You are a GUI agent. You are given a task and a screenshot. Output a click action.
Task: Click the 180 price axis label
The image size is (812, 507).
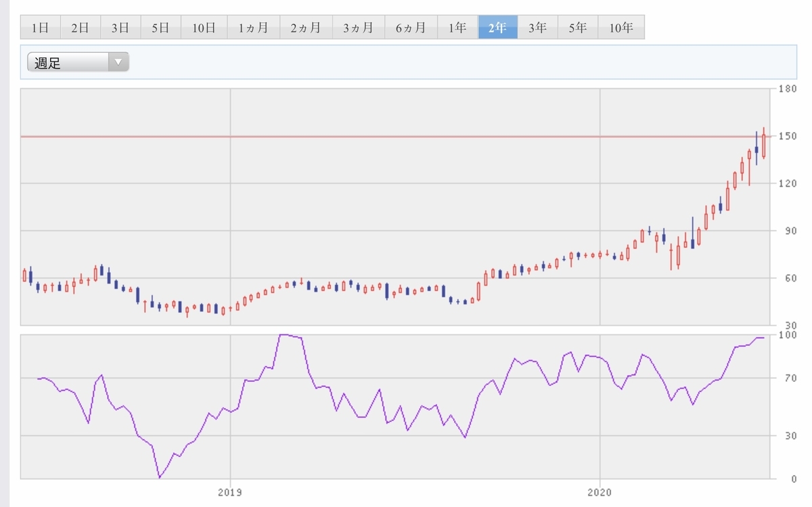point(787,89)
